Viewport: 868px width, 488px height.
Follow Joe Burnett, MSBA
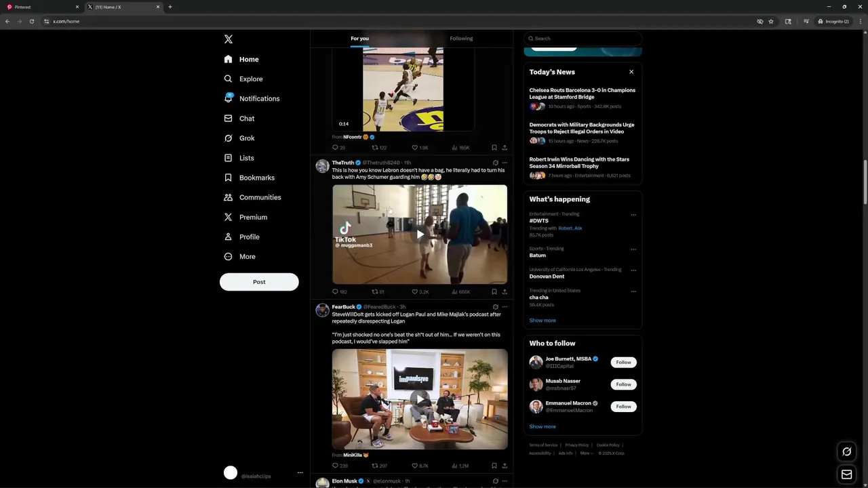point(623,363)
